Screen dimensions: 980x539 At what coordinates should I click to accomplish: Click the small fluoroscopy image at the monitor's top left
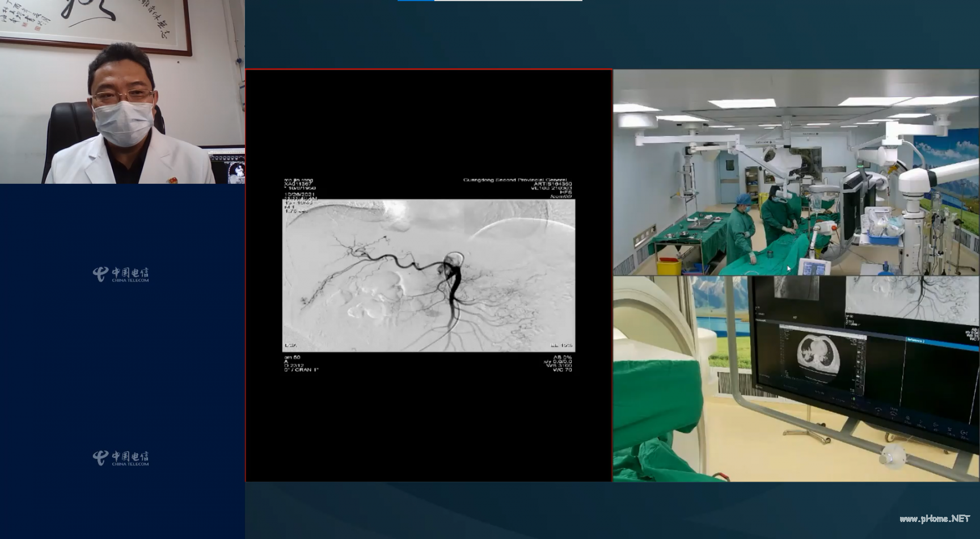pos(797,287)
